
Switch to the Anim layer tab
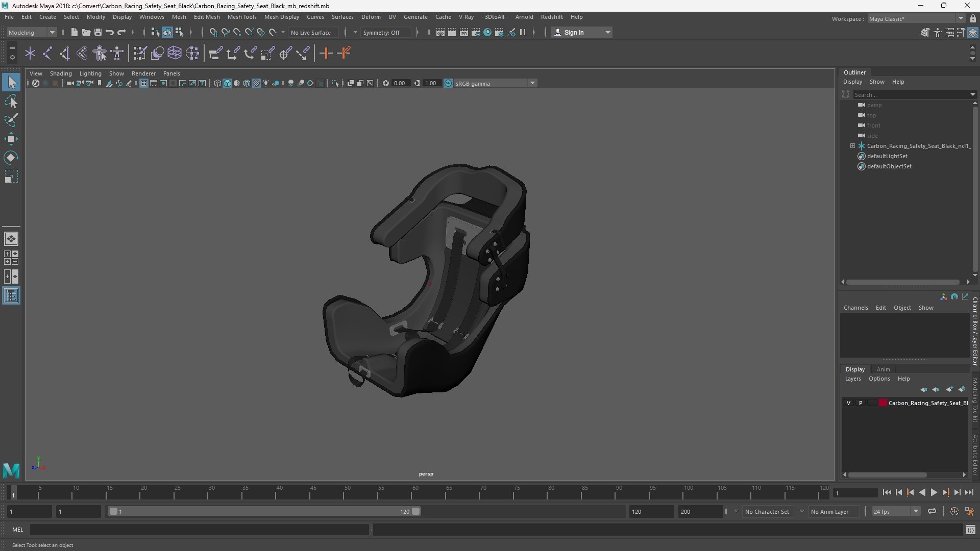pyautogui.click(x=883, y=369)
